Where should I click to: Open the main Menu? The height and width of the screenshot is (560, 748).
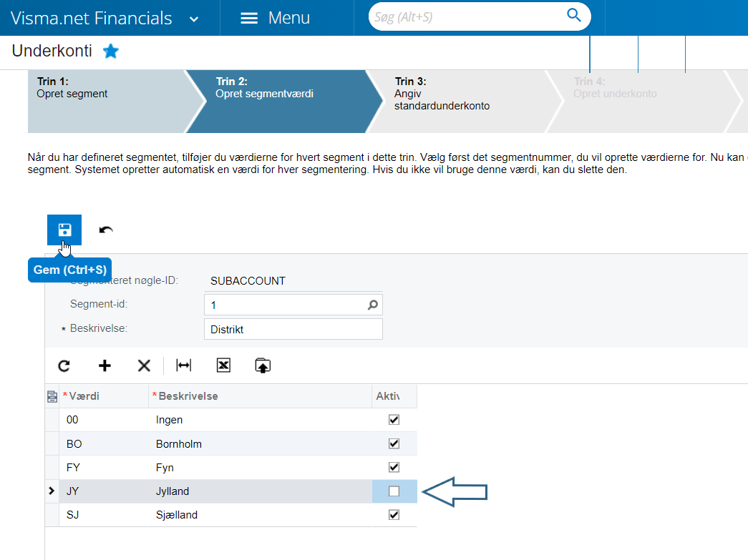tap(275, 18)
